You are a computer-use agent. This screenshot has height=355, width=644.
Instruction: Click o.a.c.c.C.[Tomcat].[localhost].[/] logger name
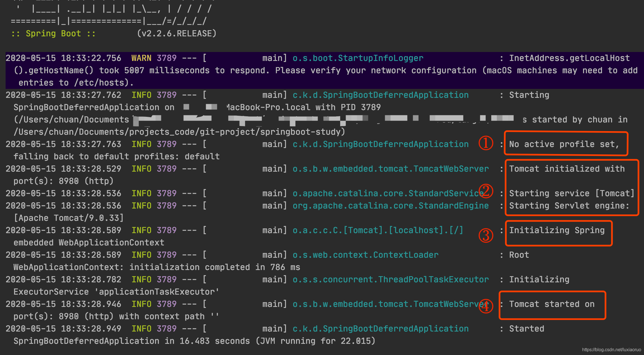tap(378, 230)
